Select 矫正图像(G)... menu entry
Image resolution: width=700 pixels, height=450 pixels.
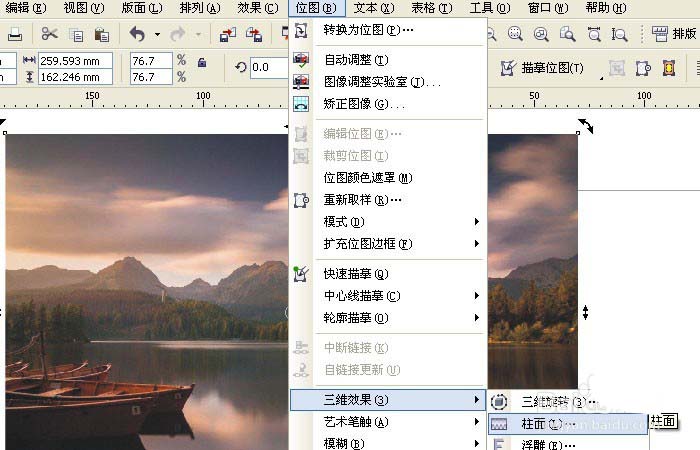tap(388, 104)
